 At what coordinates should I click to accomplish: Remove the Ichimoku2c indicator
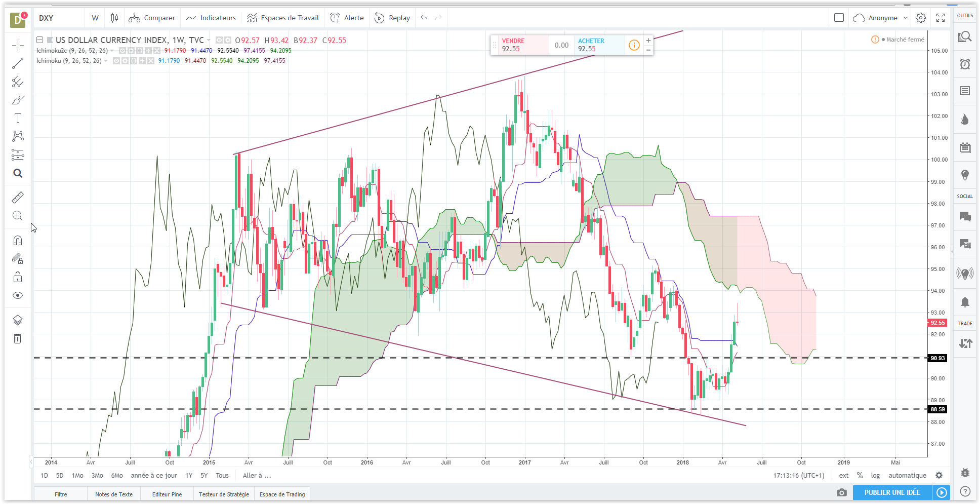(157, 51)
